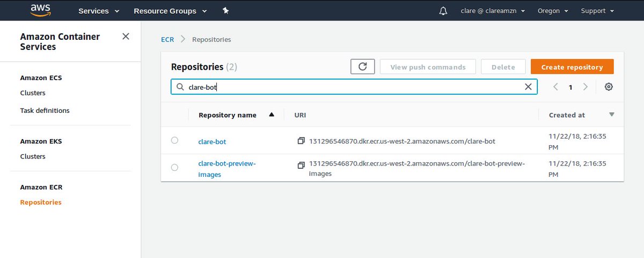Open the Support menu
This screenshot has height=258, width=644.
597,11
